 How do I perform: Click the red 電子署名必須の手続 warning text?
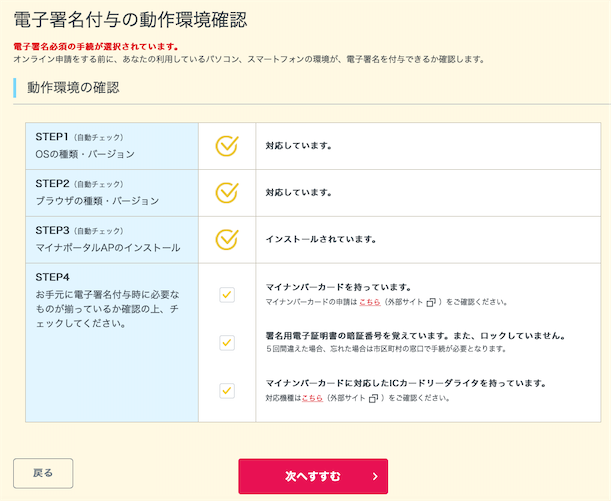[96, 46]
